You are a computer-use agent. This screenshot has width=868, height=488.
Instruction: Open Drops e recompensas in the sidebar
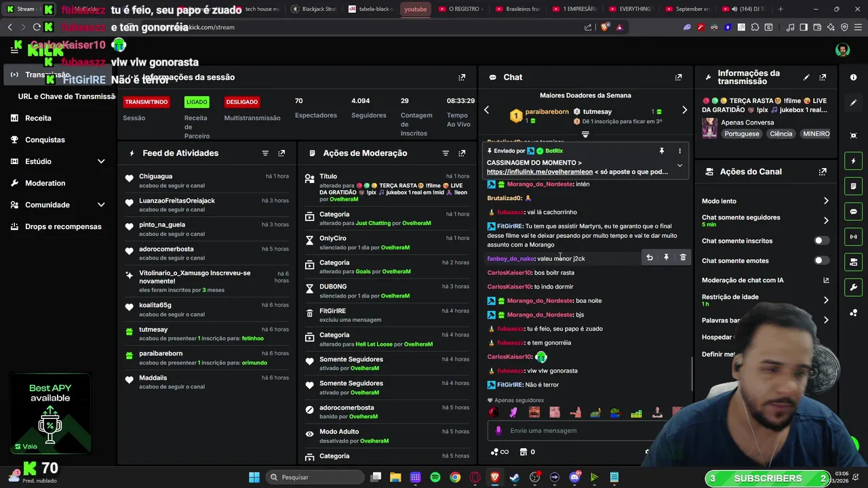tap(63, 226)
